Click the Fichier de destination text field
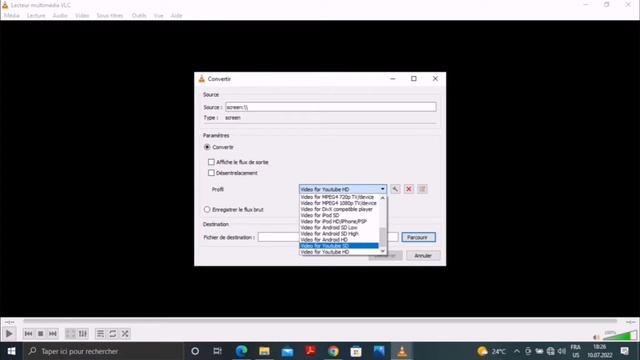This screenshot has width=640, height=360. 328,237
